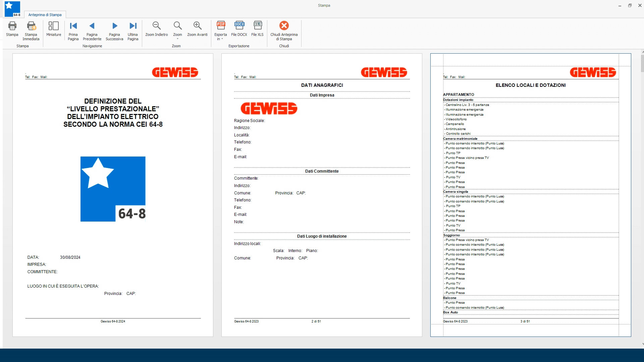644x362 pixels.
Task: Go to Prima Pagina
Action: pos(73,31)
